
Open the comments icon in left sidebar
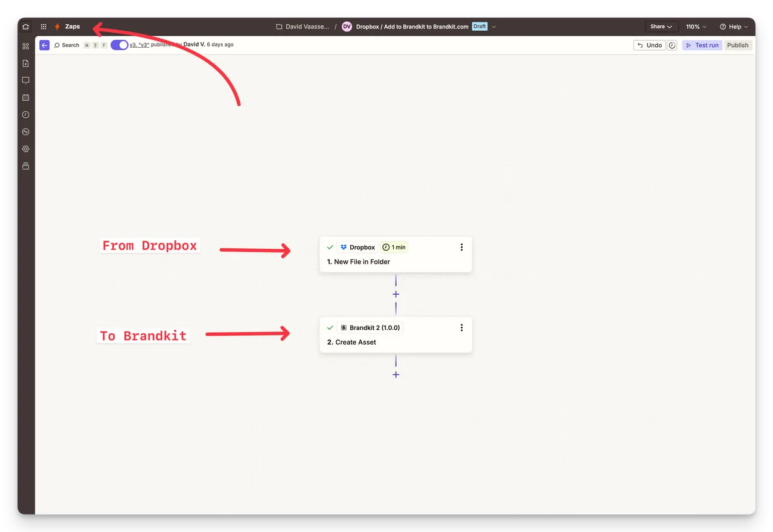click(x=25, y=80)
